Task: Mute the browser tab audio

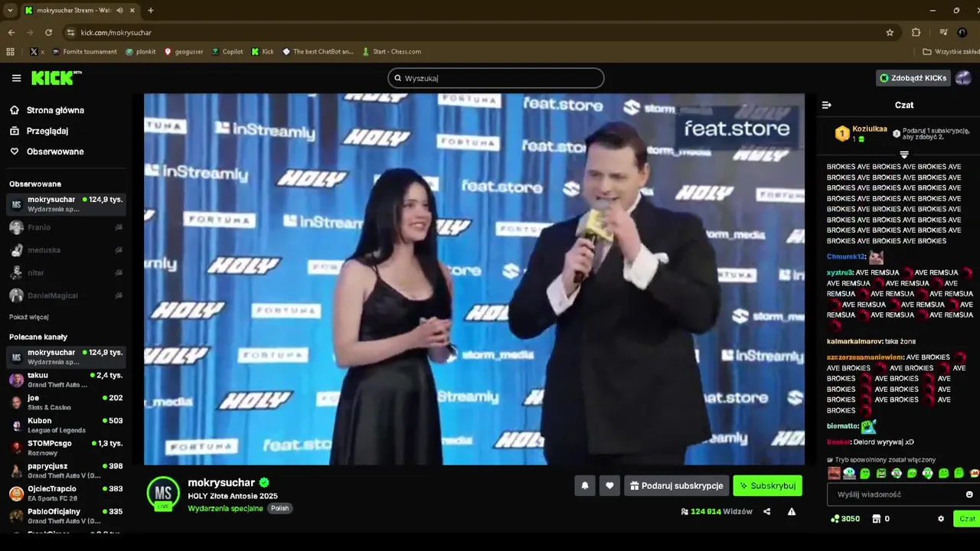Action: 119,11
